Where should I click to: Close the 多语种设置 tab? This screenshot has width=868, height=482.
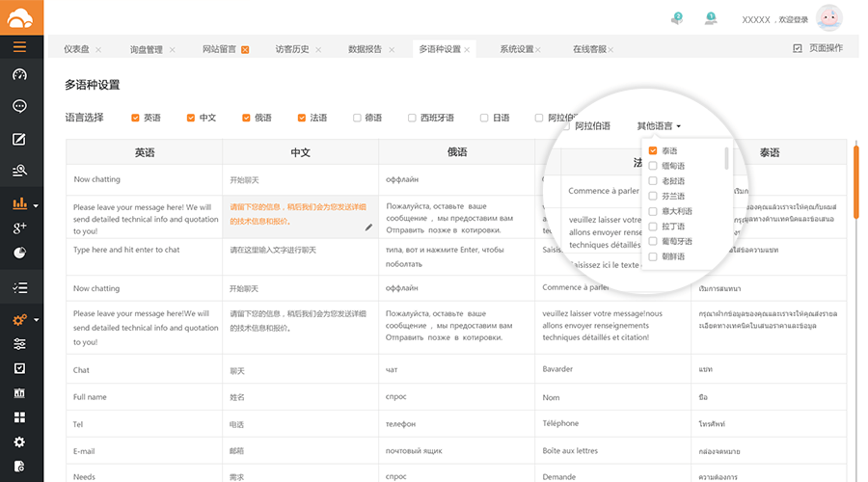pos(467,50)
